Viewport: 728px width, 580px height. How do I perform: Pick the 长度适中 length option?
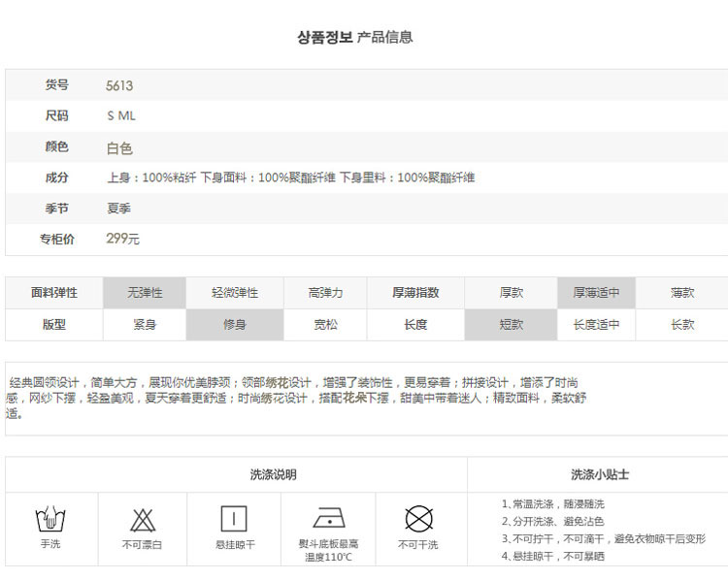click(x=596, y=325)
